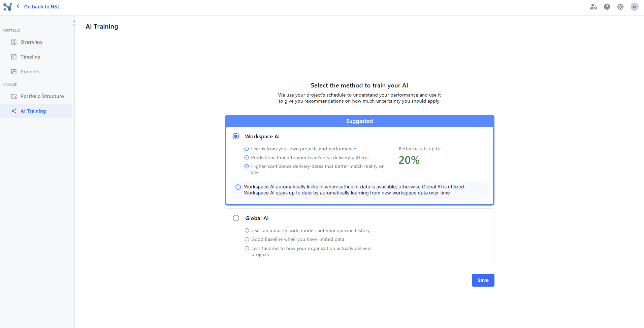Click the Global AI option card title
644x328 pixels.
point(257,218)
